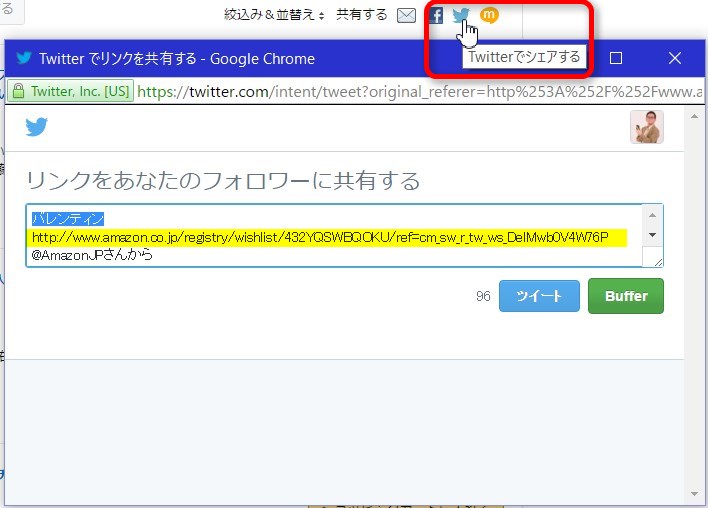The image size is (708, 508).
Task: Click the amazon.co.jp wishlist URL text
Action: coord(320,237)
